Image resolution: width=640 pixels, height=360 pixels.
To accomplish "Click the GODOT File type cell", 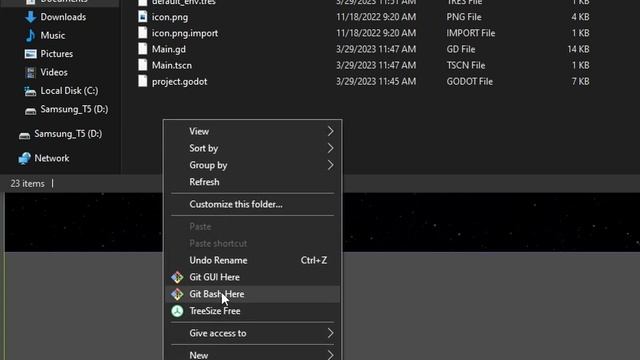I will tap(469, 81).
